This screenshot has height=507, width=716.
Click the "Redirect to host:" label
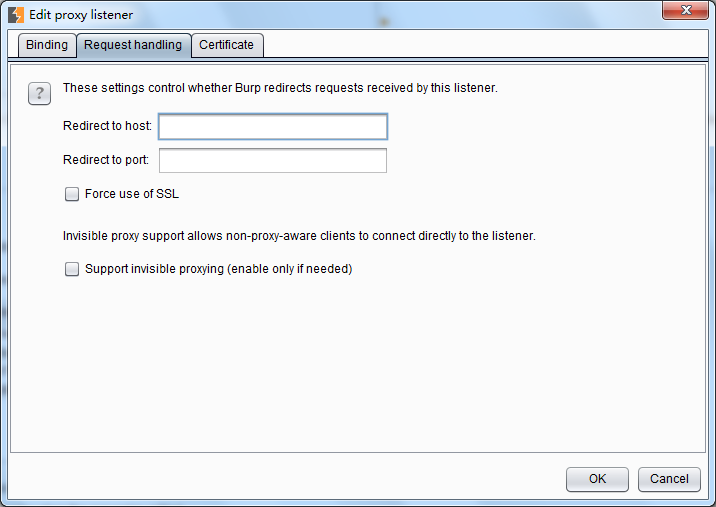point(107,126)
